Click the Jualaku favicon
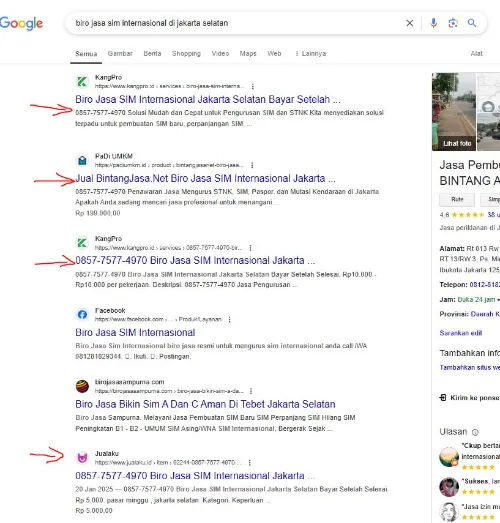 point(82,458)
